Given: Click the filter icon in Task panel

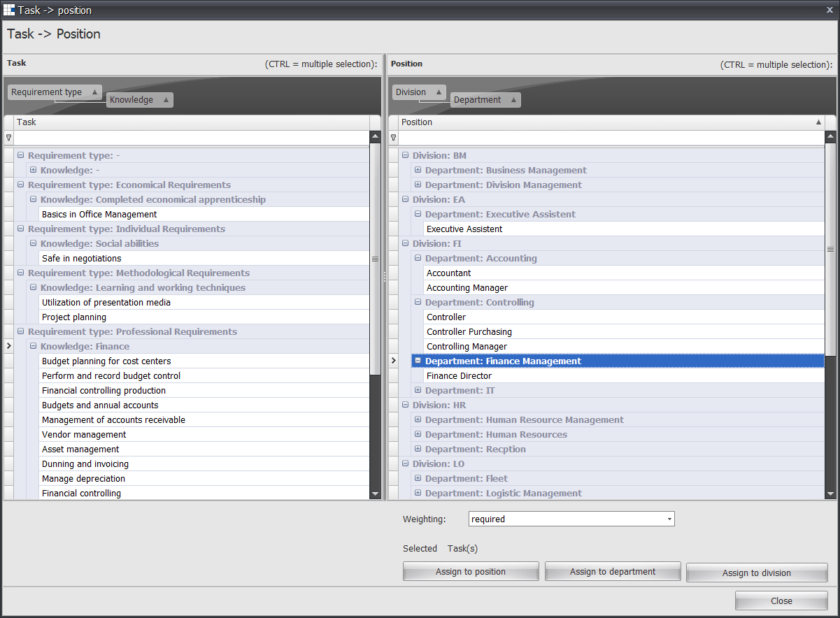Looking at the screenshot, I should point(8,138).
